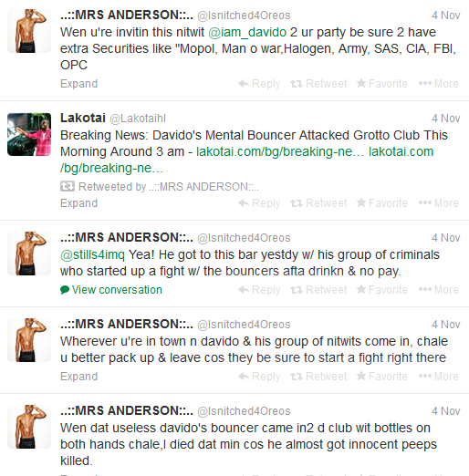Click the Lakotai profile picture thumbnail

tap(29, 134)
